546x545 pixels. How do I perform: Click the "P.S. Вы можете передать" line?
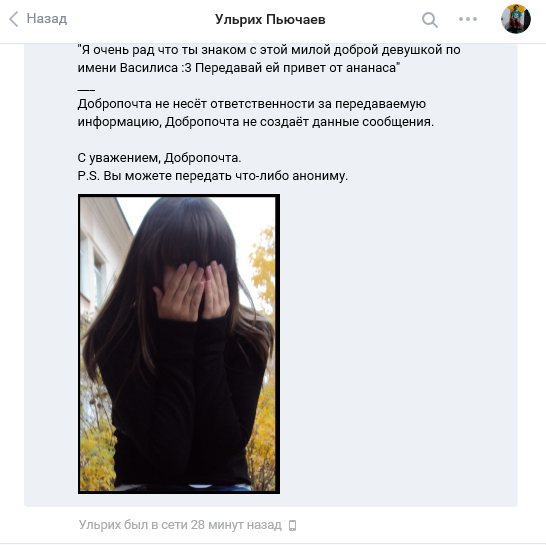coord(212,176)
